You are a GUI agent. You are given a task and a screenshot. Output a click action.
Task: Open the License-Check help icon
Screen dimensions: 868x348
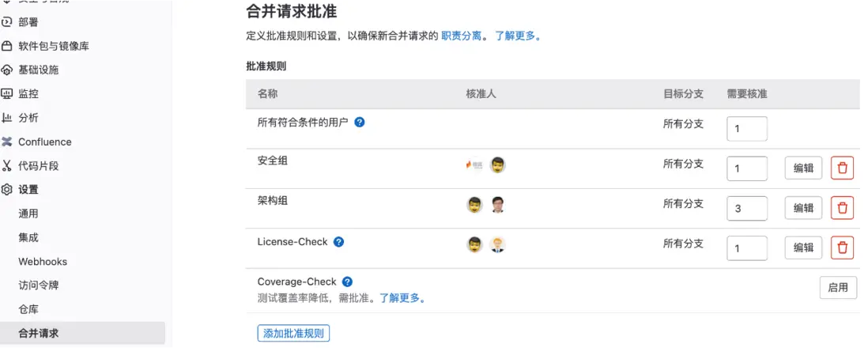pyautogui.click(x=339, y=242)
